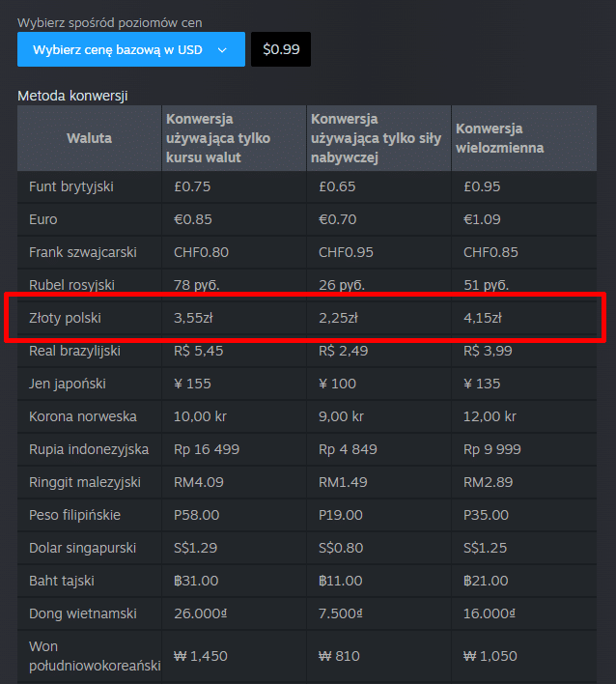
Task: Select the Korona norweska row label
Action: tap(83, 416)
